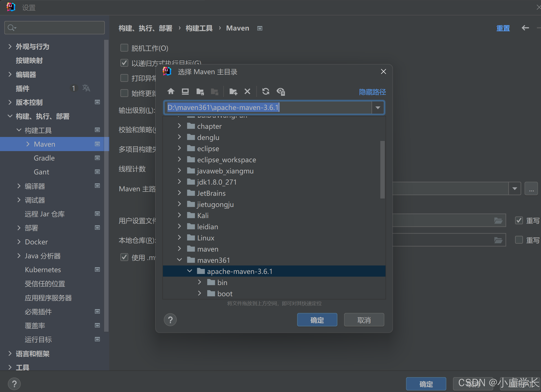Screen dimensions: 541x392
Task: Click 隐藏路径 link
Action: click(x=372, y=92)
